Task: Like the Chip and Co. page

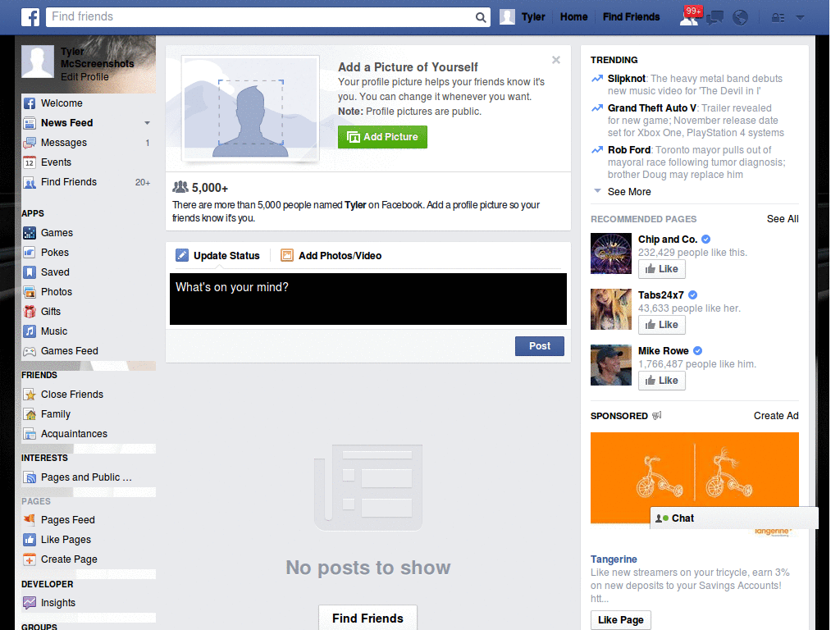Action: (662, 269)
